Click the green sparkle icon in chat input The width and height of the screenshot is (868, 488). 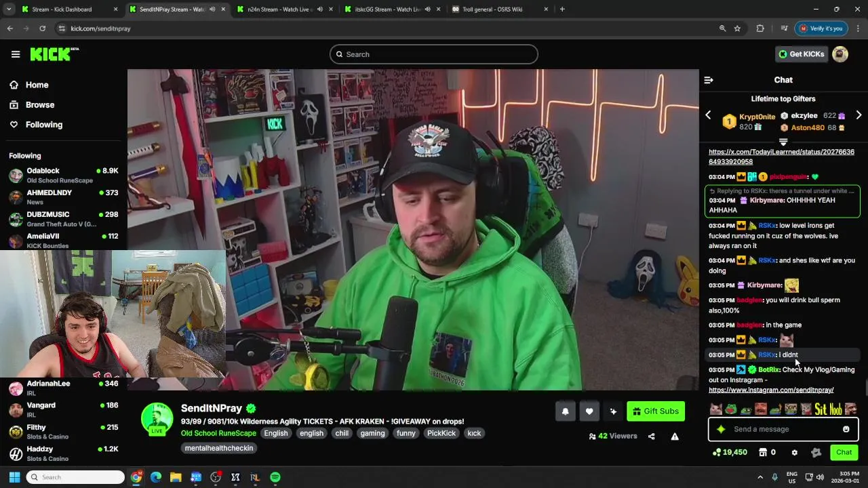721,429
